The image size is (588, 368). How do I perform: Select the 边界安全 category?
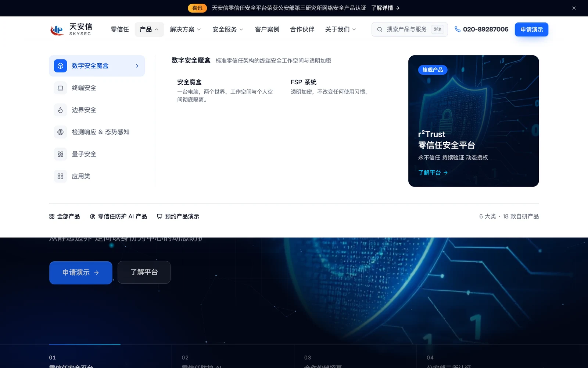[x=97, y=110]
